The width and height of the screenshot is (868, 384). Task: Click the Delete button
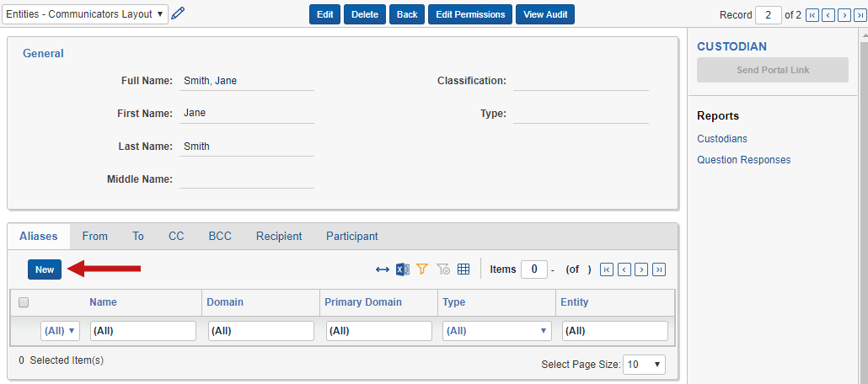click(x=365, y=14)
